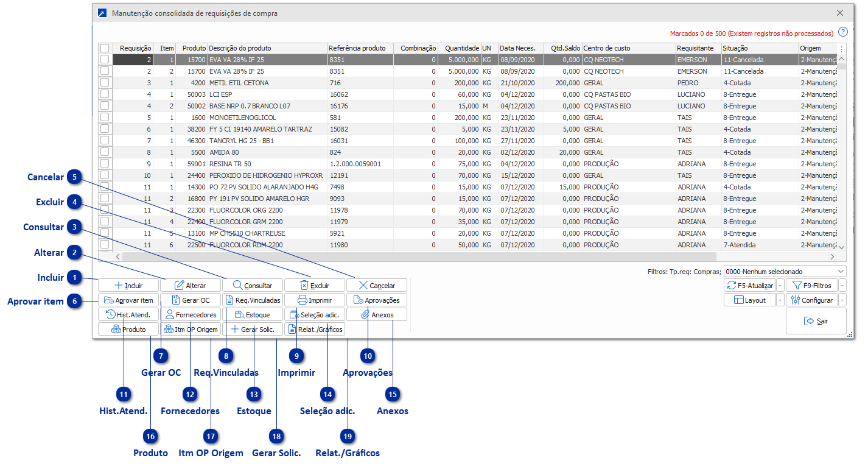Open Anexos with the paperclip icon
Viewport: 868px width, 469px height.
(377, 315)
